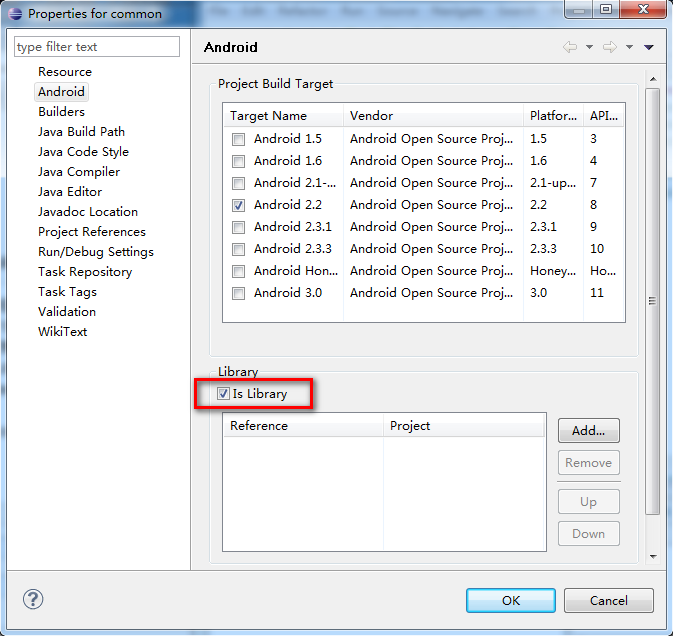
Task: Maximize the Properties dialog window
Action: (606, 9)
